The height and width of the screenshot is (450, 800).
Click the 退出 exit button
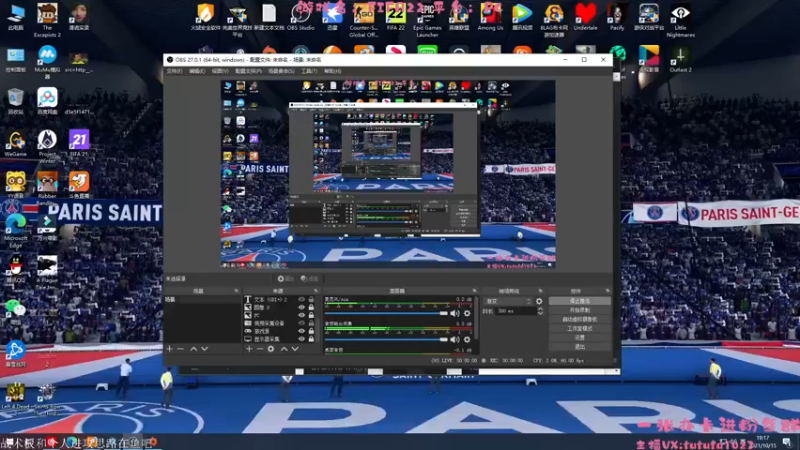(580, 347)
